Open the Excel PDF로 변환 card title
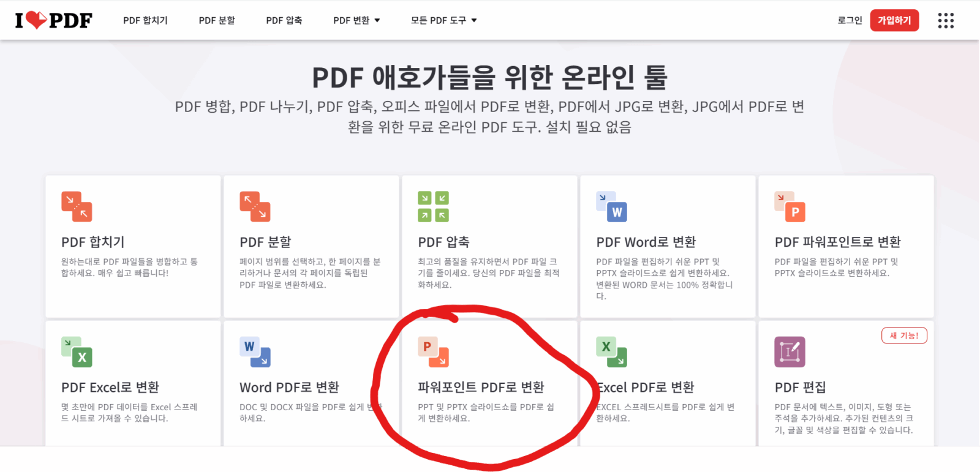Screen dimensions: 980x472 coord(646,388)
